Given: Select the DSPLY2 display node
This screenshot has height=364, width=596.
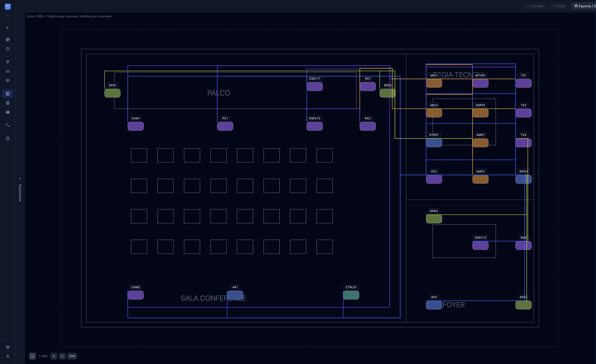Looking at the screenshot, I should point(315,126).
